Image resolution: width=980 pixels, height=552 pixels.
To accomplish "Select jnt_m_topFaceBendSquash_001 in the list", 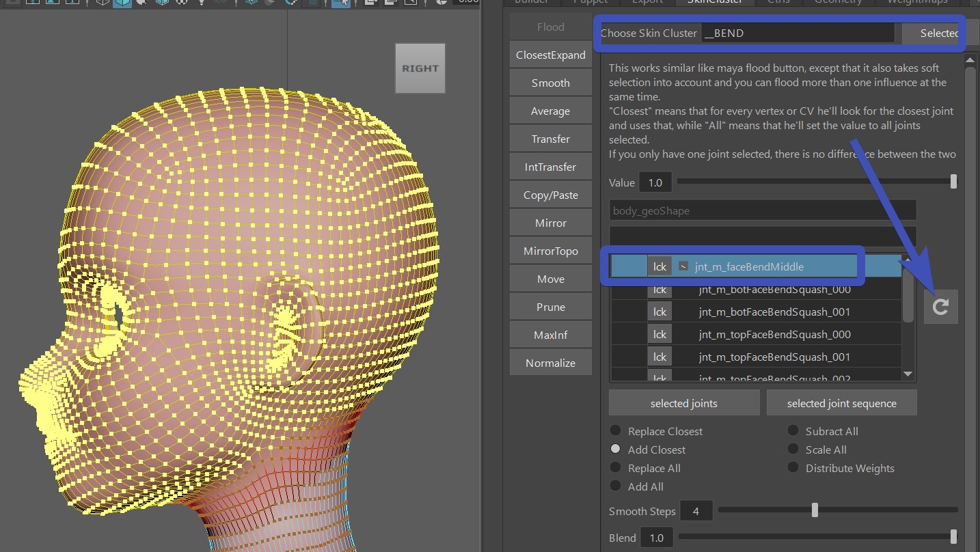I will [x=756, y=357].
